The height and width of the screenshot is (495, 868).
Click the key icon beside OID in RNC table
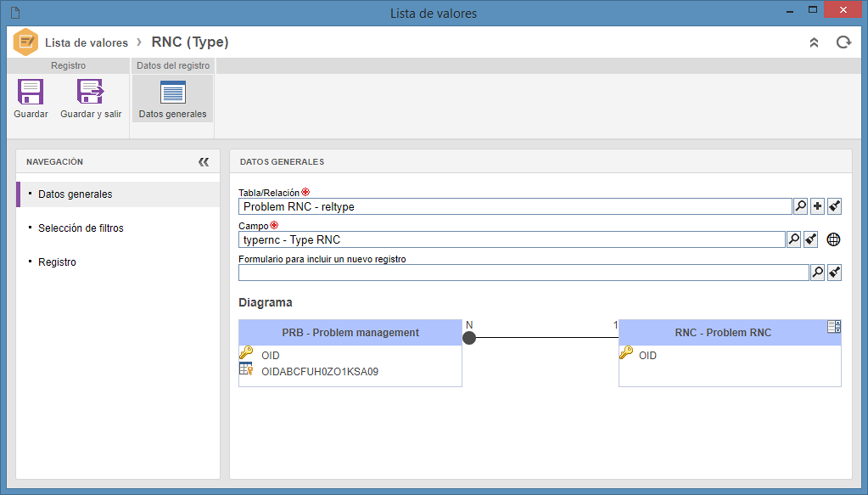click(x=626, y=352)
